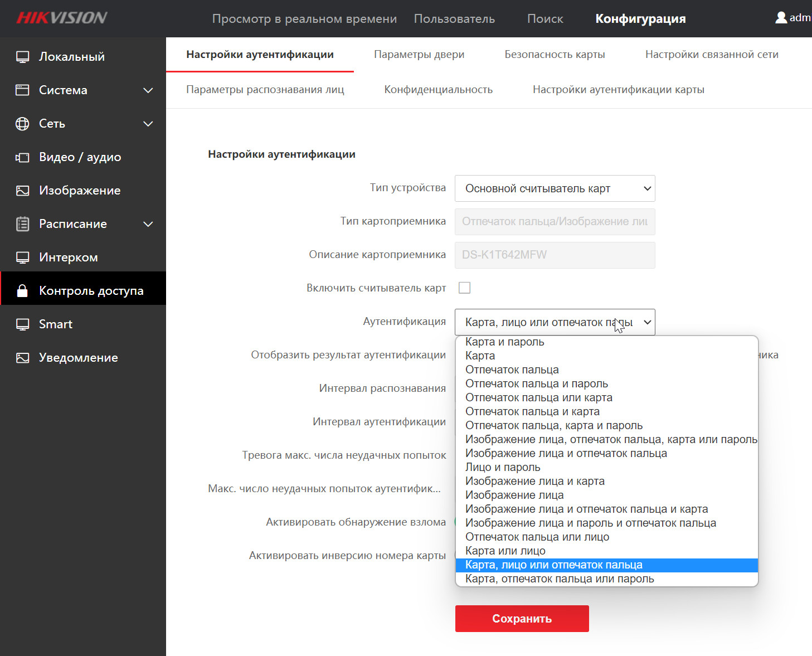Switch to Параметры двери tab

[x=419, y=55]
